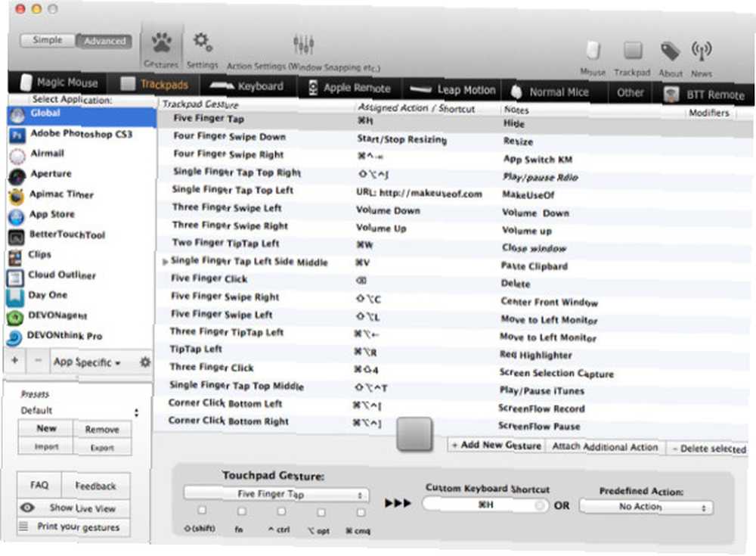756x556 pixels.
Task: Select the BetterTouchTool app icon
Action: pyautogui.click(x=16, y=237)
